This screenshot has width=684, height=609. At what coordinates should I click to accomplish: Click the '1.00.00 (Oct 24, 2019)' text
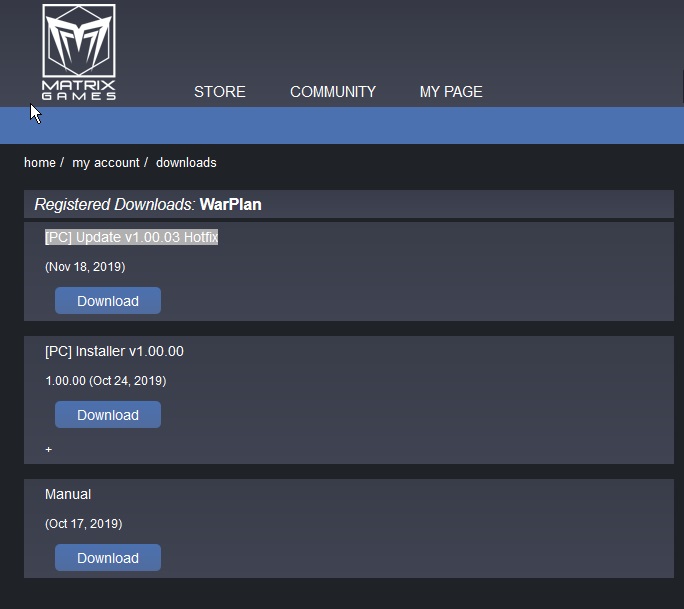(x=106, y=381)
